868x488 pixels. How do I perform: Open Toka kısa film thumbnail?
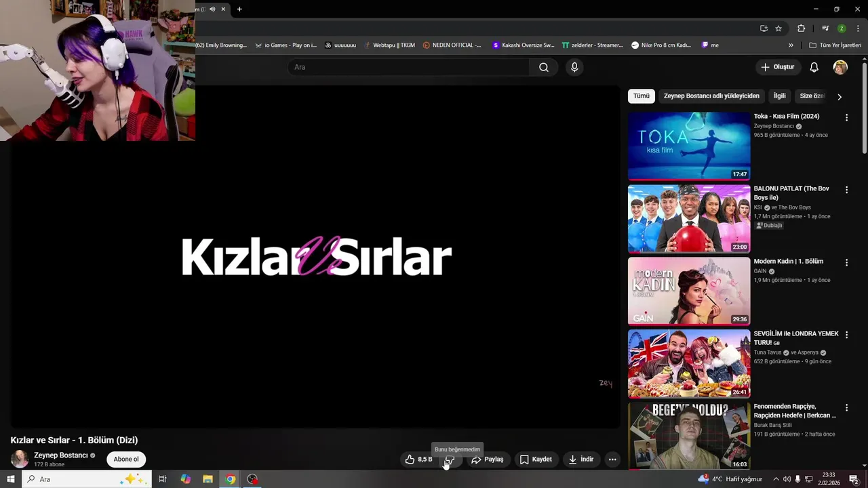tap(689, 146)
